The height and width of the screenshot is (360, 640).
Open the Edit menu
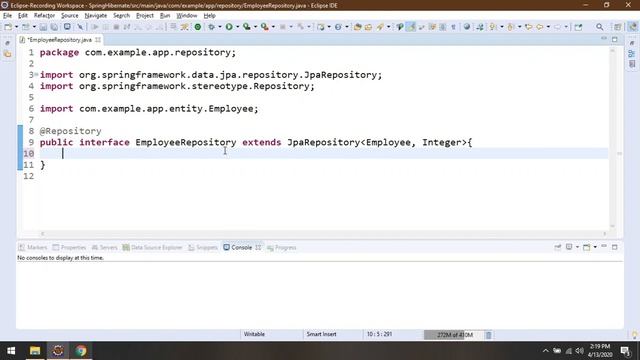23,16
